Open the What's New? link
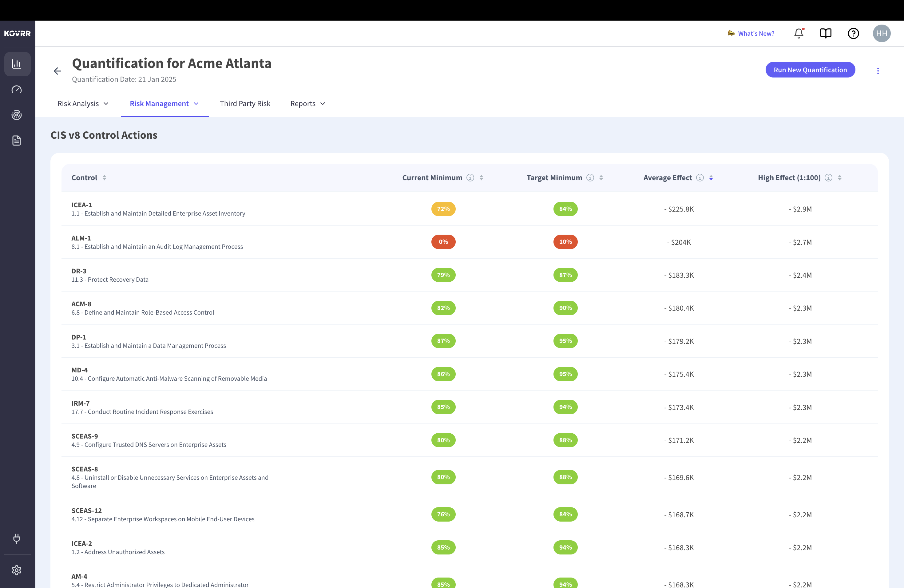The width and height of the screenshot is (904, 588). 756,34
